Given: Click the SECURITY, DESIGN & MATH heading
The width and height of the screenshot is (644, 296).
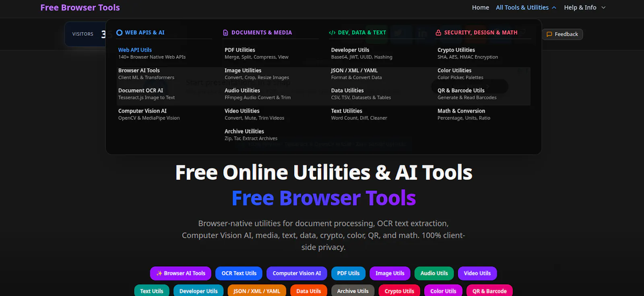Looking at the screenshot, I should click(x=481, y=33).
